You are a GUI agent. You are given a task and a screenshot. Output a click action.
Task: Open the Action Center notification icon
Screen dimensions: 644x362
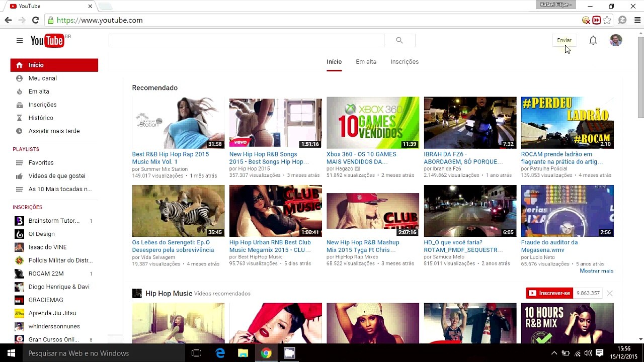[599, 353]
